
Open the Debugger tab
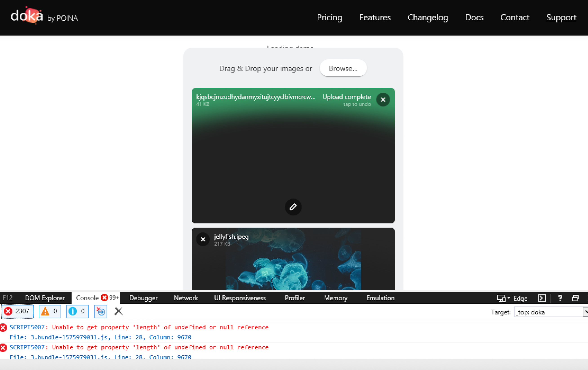point(143,298)
